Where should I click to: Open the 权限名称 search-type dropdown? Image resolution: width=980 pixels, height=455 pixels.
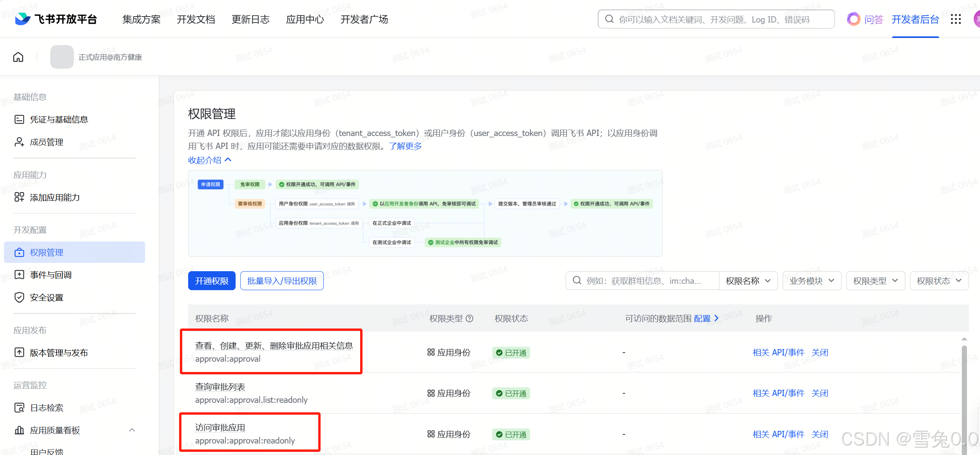(748, 281)
